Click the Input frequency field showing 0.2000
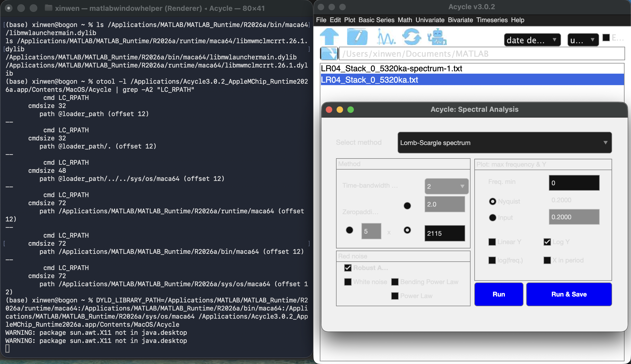 [x=574, y=217]
